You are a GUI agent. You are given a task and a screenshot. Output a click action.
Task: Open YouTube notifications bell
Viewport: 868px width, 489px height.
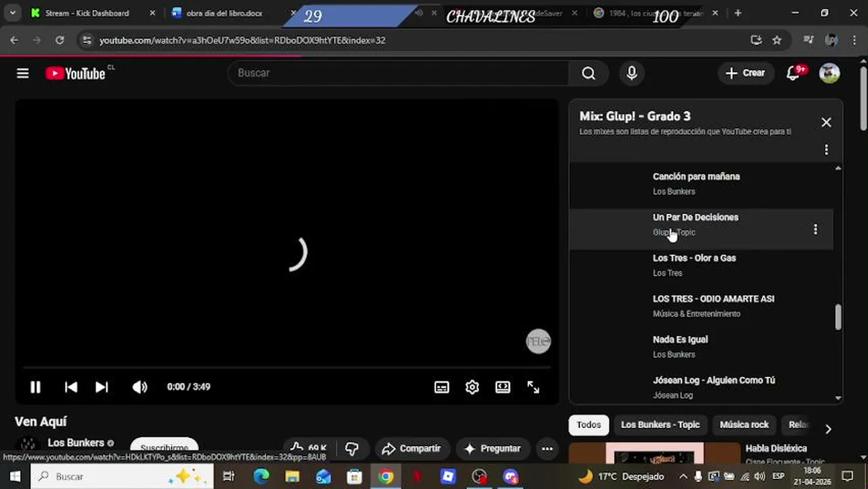[793, 73]
